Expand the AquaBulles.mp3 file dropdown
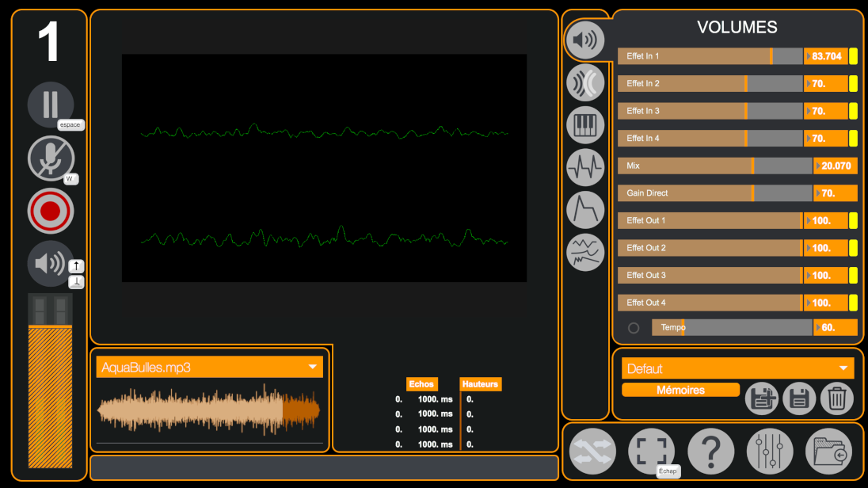This screenshot has height=488, width=868. (x=313, y=368)
